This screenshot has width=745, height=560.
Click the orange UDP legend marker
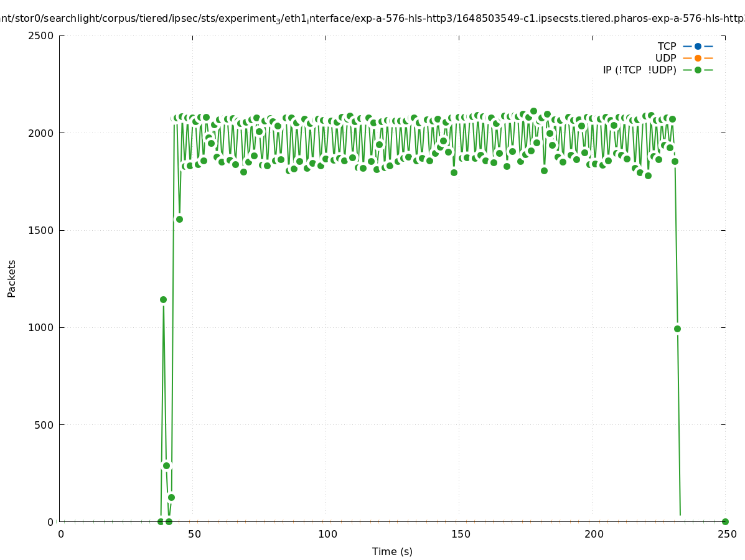pos(698,58)
